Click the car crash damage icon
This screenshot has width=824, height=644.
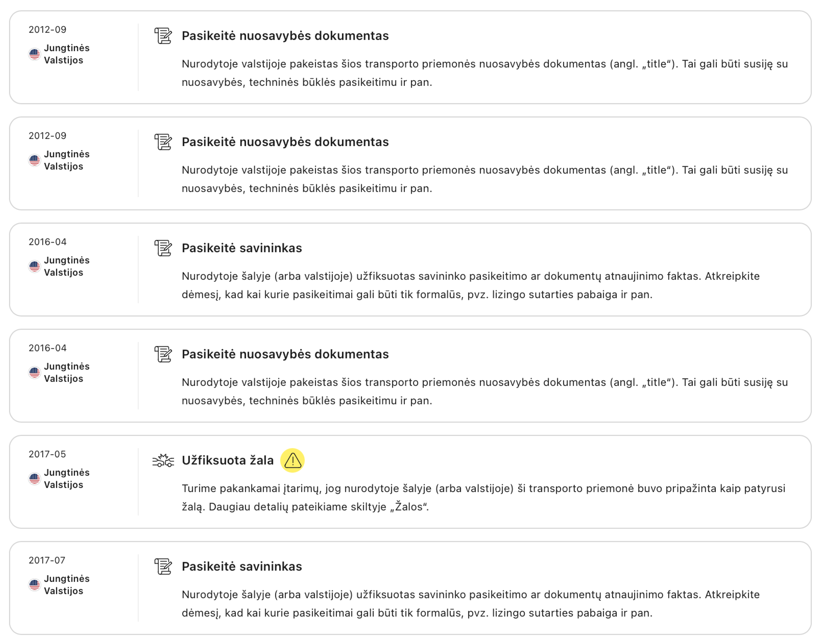pyautogui.click(x=163, y=460)
